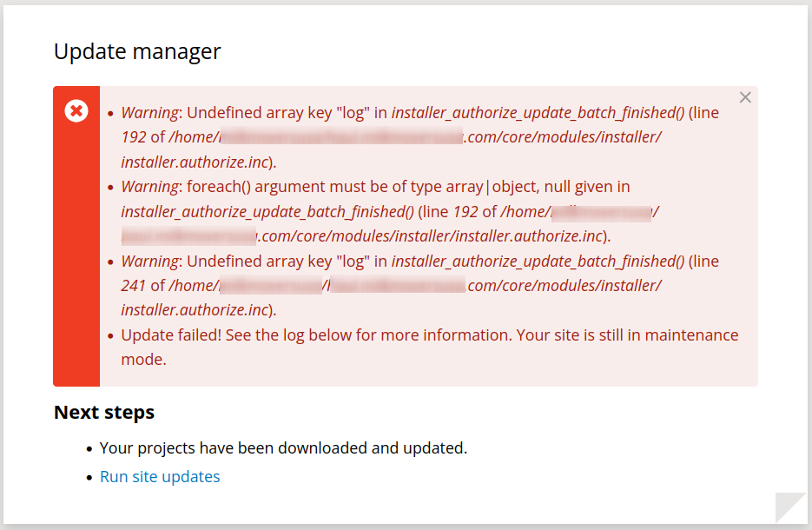Click the first warning's installer.authorize.inc filename
The height and width of the screenshot is (530, 812).
[x=195, y=162]
